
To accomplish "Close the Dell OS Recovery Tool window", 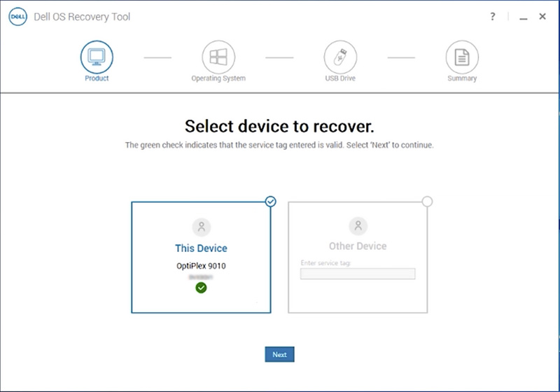I will point(542,16).
